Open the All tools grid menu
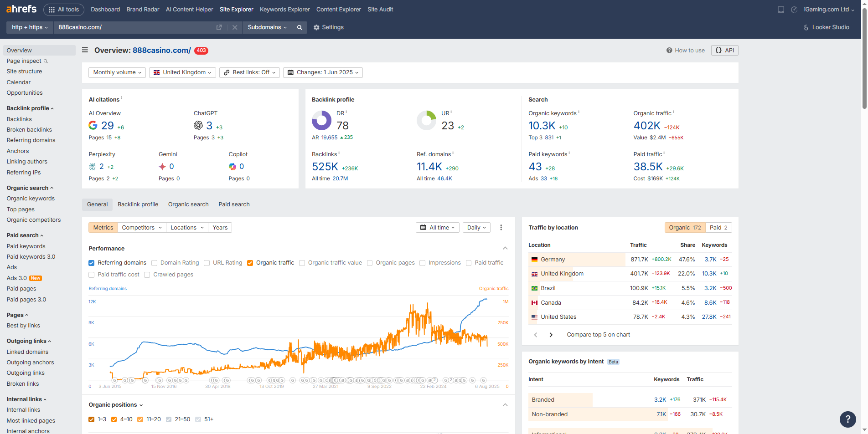Image resolution: width=868 pixels, height=434 pixels. pyautogui.click(x=64, y=10)
